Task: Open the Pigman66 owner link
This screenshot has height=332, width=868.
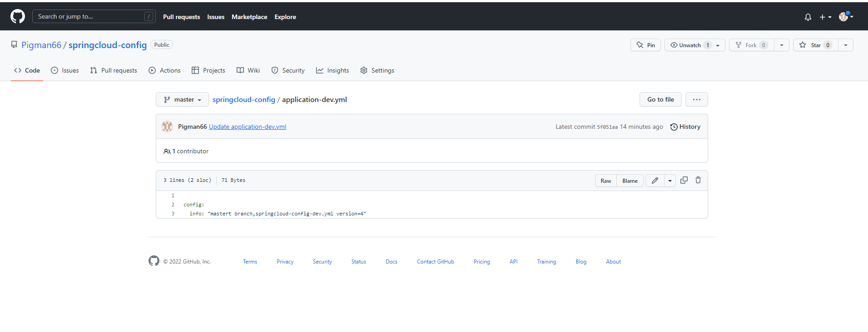Action: (41, 45)
